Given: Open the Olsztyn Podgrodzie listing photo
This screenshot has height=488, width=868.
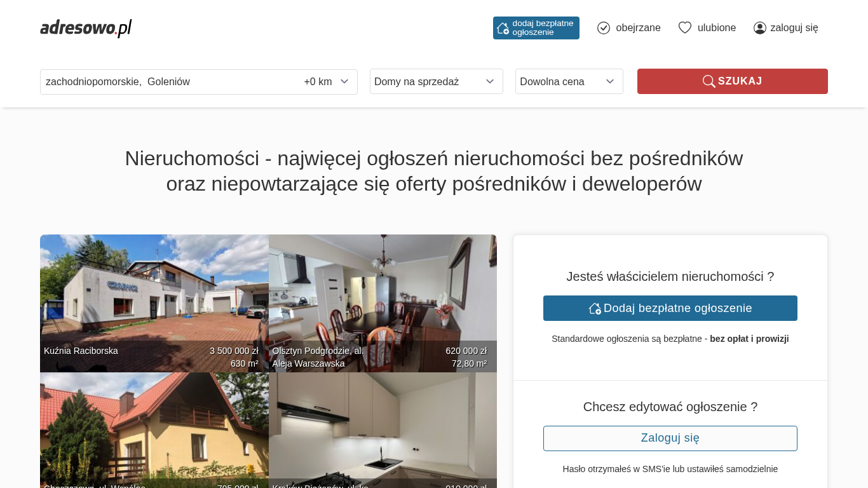Looking at the screenshot, I should point(383,292).
